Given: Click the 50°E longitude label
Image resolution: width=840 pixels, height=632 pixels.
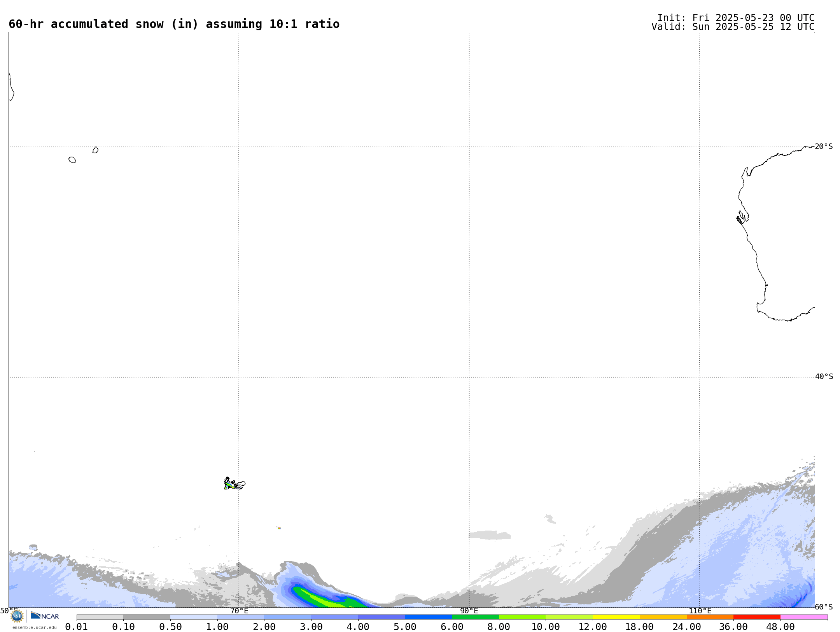Looking at the screenshot, I should tap(9, 611).
